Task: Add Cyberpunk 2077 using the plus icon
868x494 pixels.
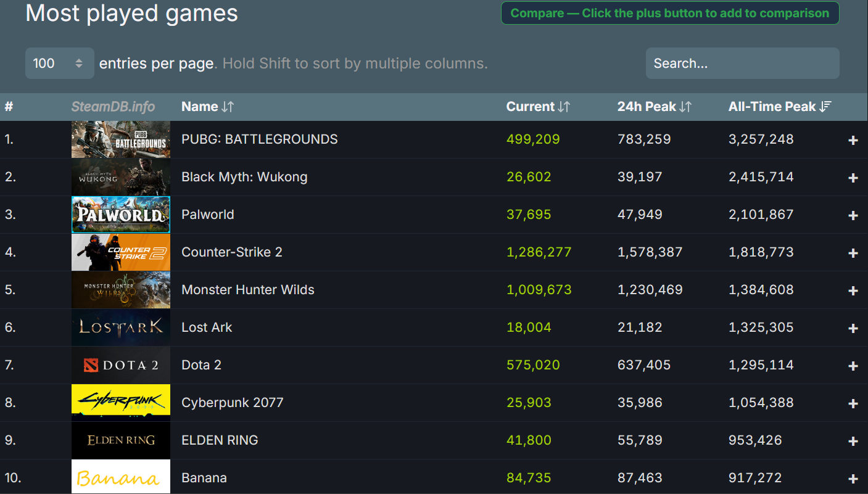Action: pos(853,403)
